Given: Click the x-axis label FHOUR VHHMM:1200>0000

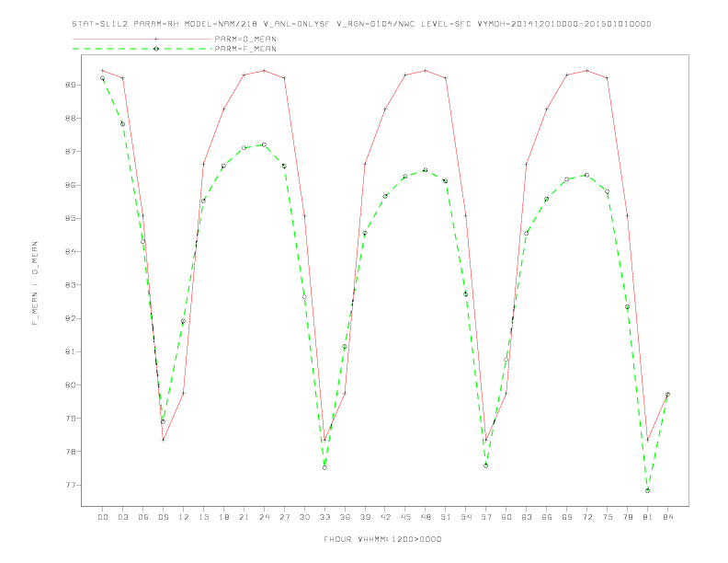Looking at the screenshot, I should click(382, 539).
